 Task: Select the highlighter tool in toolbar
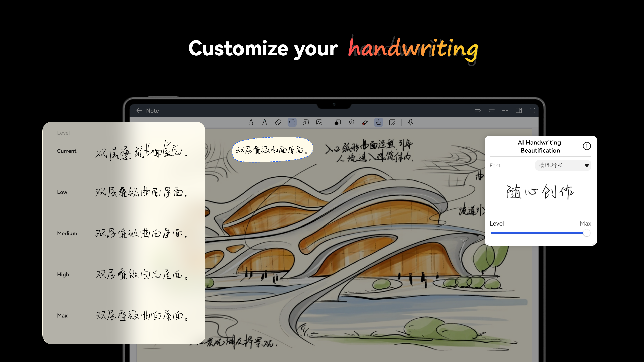click(264, 122)
